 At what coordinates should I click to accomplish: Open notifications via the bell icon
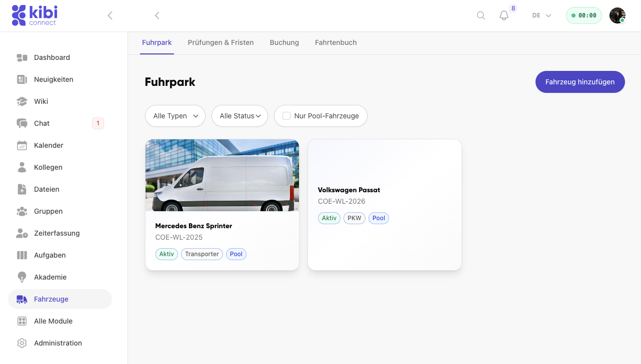point(503,15)
